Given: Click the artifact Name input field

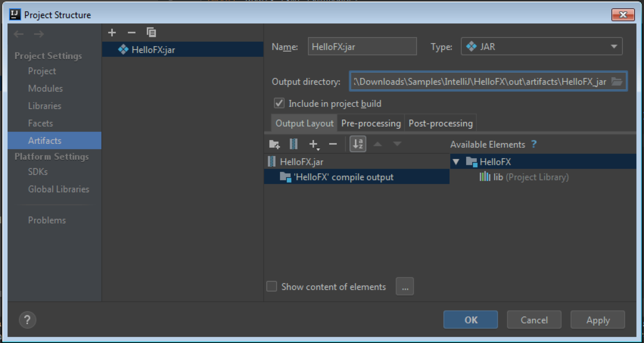Looking at the screenshot, I should coord(362,47).
